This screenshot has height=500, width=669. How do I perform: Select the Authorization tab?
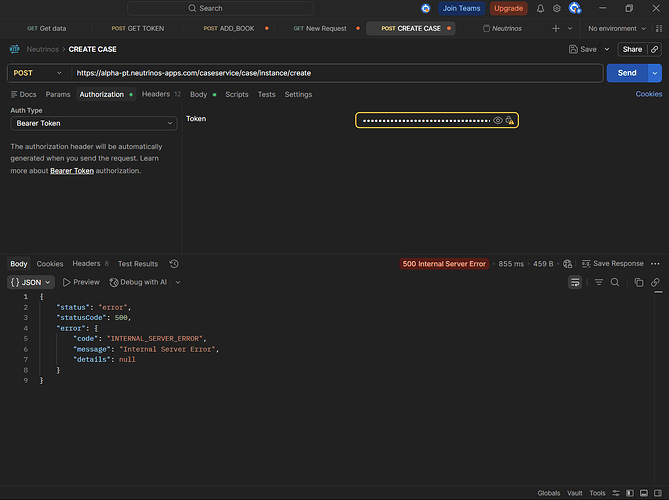coord(106,94)
